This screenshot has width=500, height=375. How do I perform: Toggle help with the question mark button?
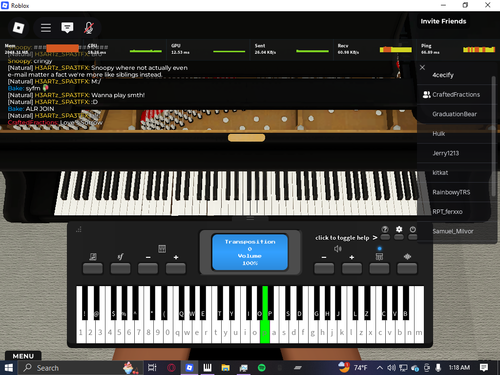[385, 237]
